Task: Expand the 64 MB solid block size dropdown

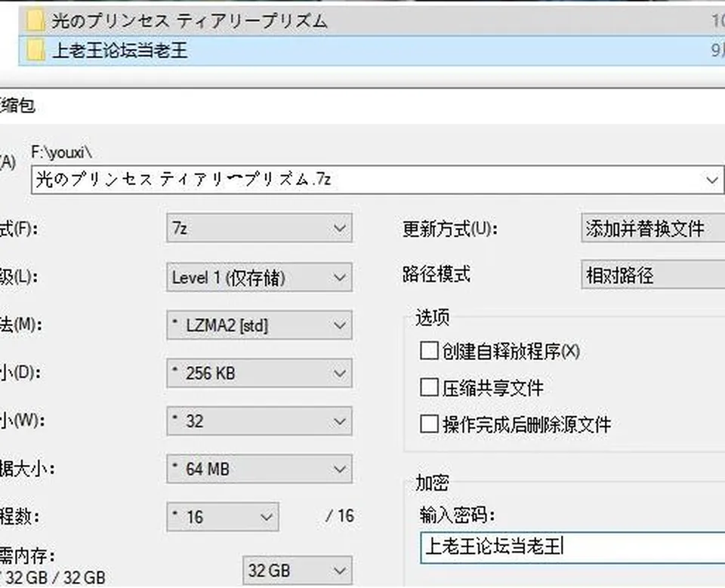Action: point(259,469)
